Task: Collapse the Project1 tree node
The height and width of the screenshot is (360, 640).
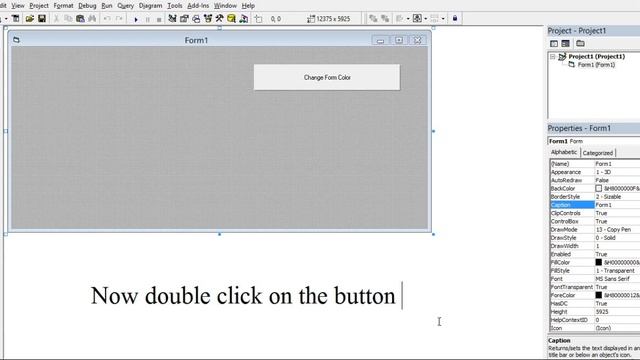Action: [553, 57]
